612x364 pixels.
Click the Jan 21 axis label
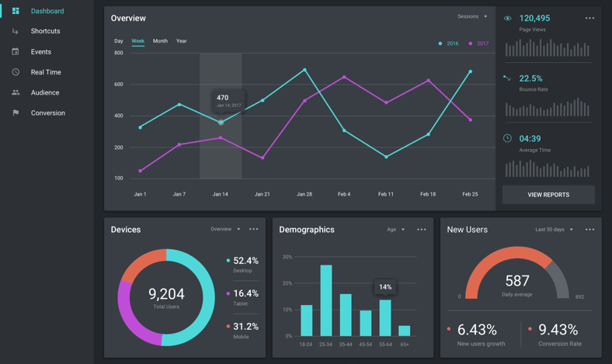pos(263,194)
